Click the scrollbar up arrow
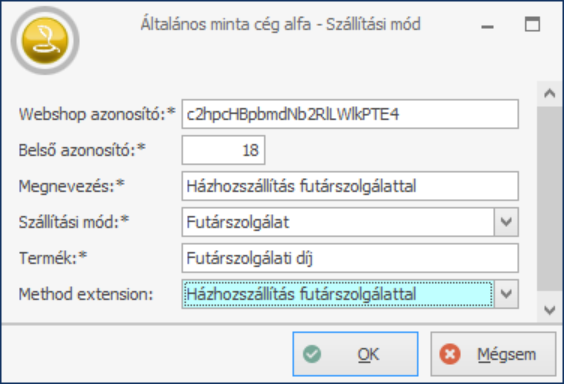The height and width of the screenshot is (384, 564). (550, 93)
